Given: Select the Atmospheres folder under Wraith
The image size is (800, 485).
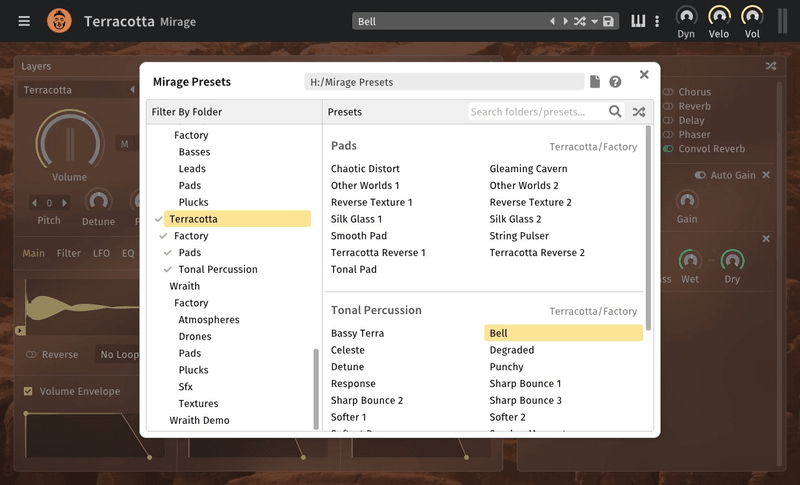Looking at the screenshot, I should pos(208,320).
